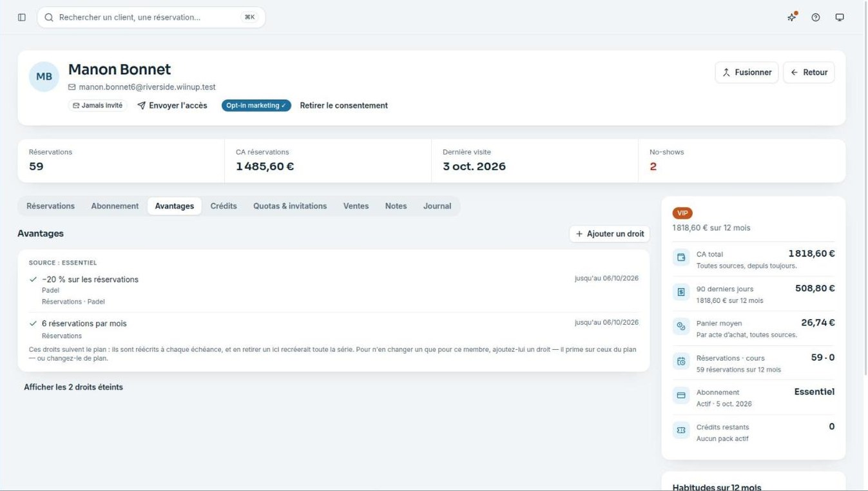The image size is (868, 491).
Task: Click the 90 derniers jours icon
Action: coord(681,293)
